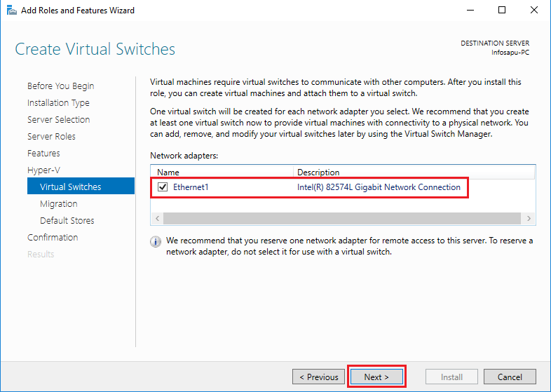The image size is (551, 392).
Task: Click the right arrow of horizontal scrollbar
Action: [529, 218]
